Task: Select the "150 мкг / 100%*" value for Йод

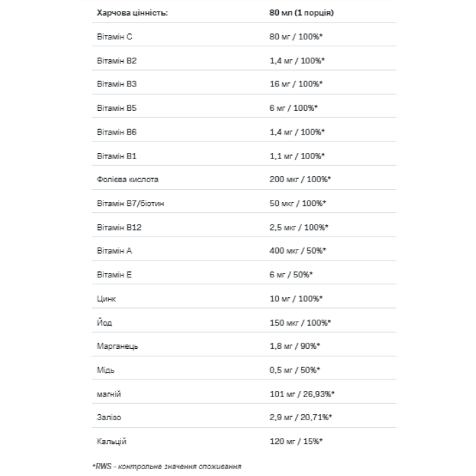Action: click(300, 322)
